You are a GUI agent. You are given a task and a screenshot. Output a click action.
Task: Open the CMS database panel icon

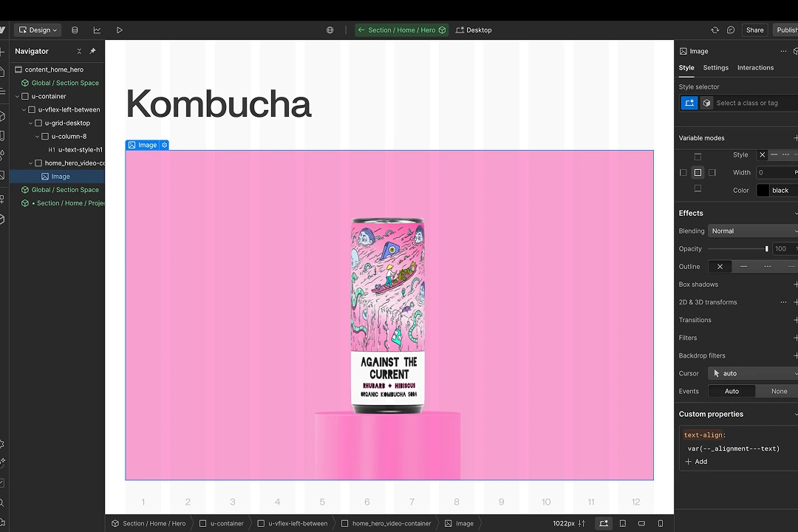coord(75,30)
